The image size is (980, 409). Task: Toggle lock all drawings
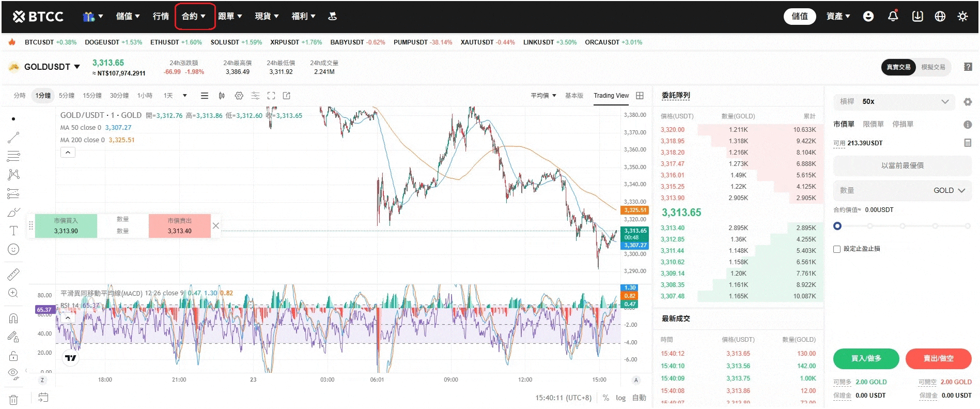pos(13,356)
